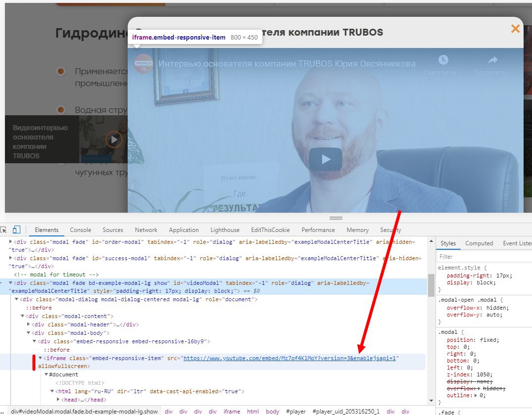The height and width of the screenshot is (415, 532).
Task: Collapse the #document node
Action: coord(46,374)
